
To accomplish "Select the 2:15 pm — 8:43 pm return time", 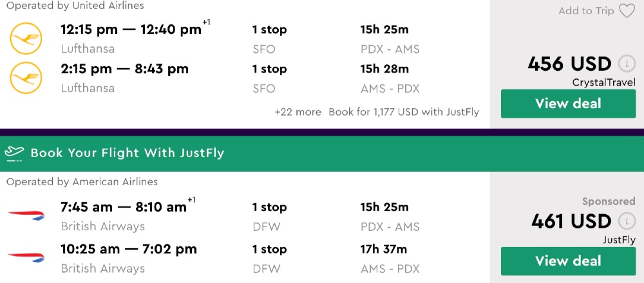I will coord(124,69).
